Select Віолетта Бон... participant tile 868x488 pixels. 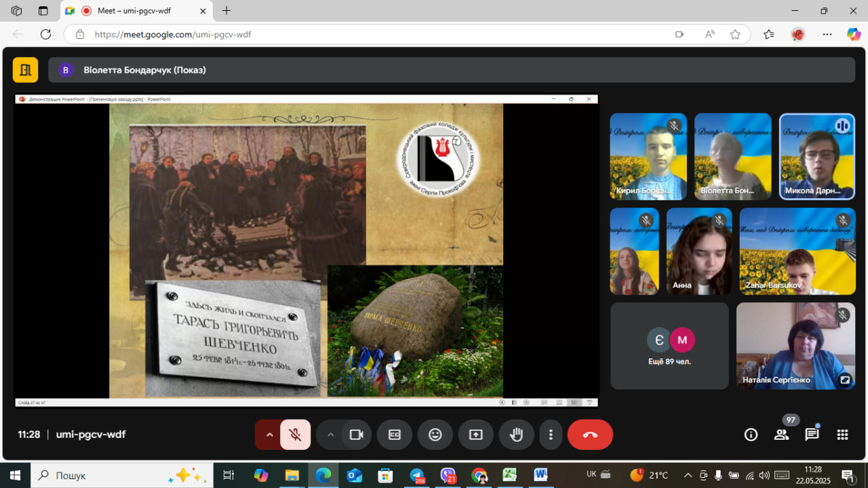tap(733, 156)
